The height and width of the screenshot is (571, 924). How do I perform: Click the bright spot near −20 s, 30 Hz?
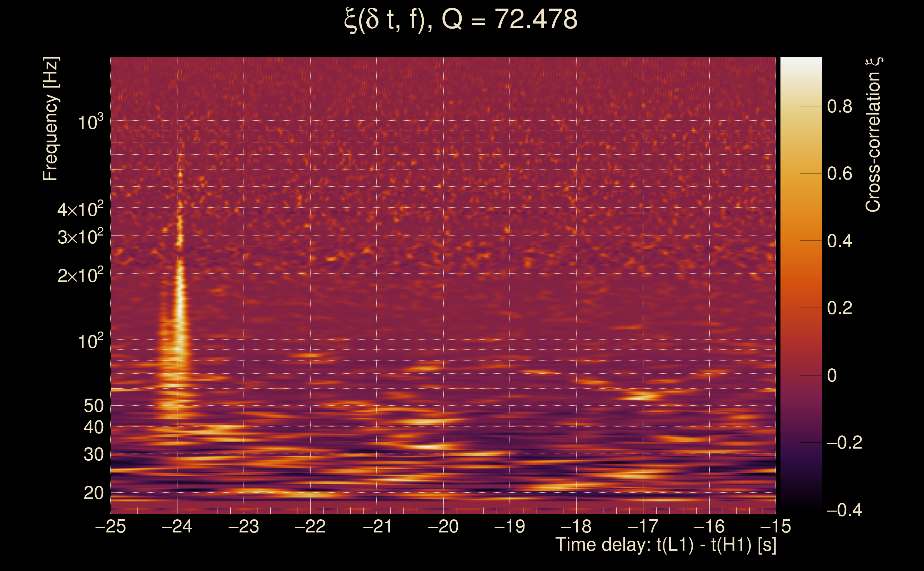click(x=427, y=447)
